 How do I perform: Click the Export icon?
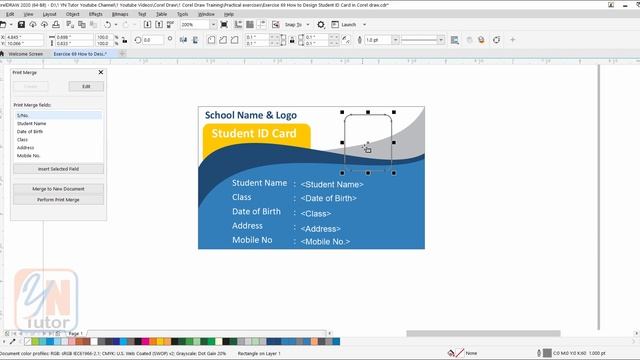[x=159, y=24]
